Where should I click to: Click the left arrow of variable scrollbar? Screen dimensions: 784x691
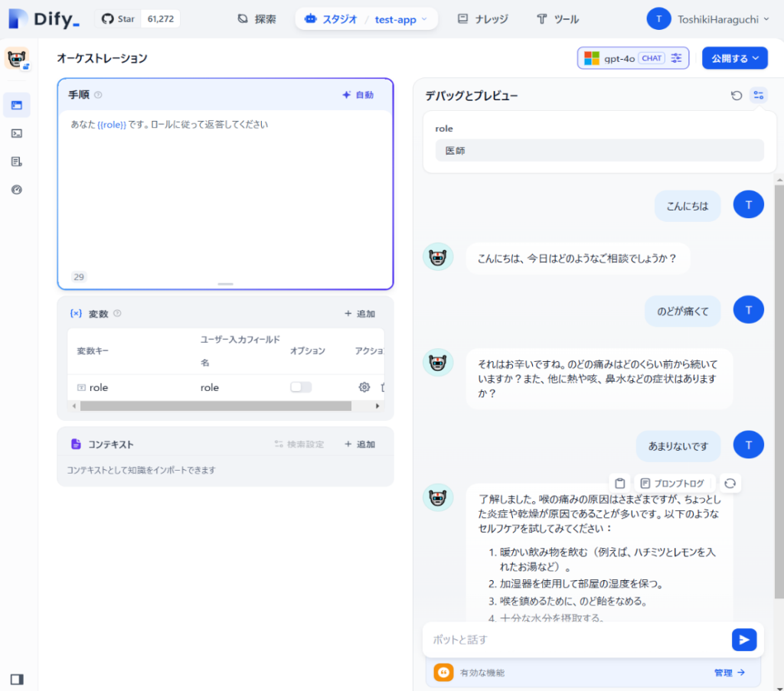pos(74,406)
